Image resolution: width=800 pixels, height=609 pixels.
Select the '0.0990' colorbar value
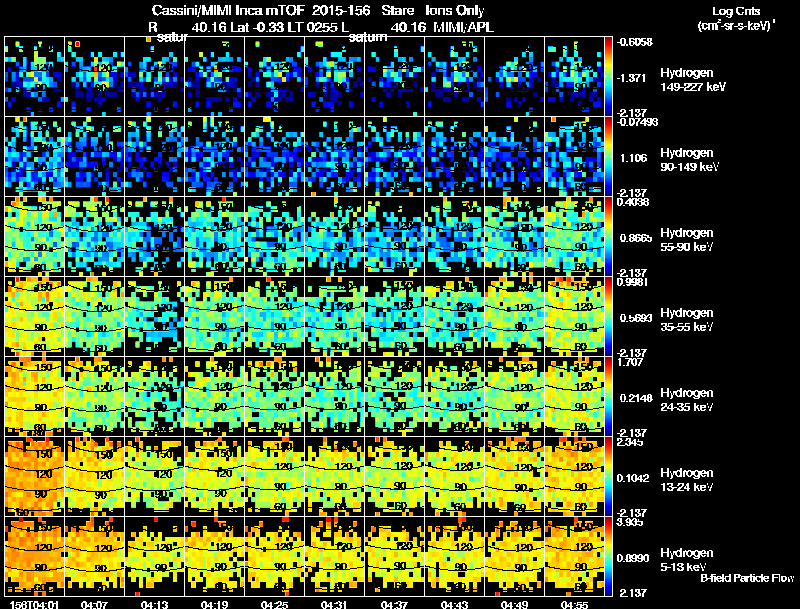click(x=633, y=558)
